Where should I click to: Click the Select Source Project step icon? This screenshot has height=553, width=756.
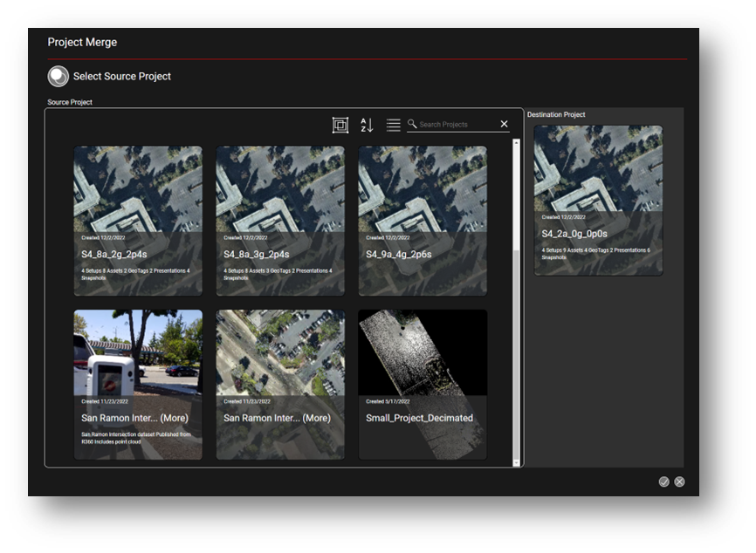[58, 77]
